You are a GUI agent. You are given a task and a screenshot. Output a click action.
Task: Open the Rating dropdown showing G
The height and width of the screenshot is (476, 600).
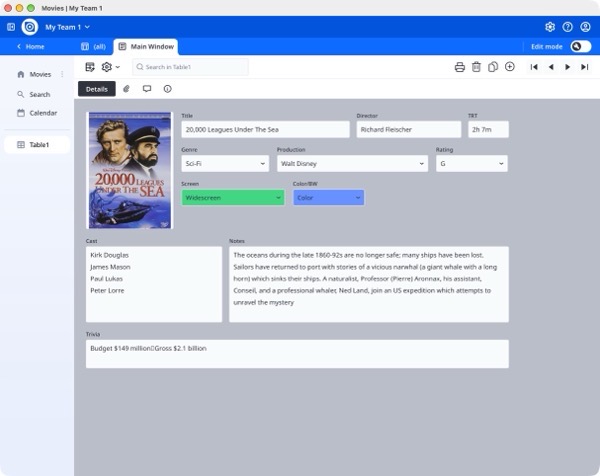(x=472, y=163)
